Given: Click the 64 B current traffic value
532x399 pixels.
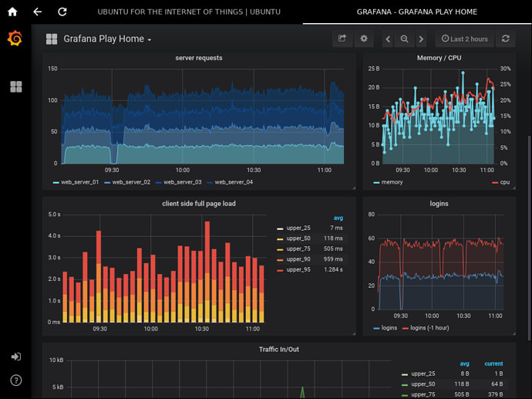Looking at the screenshot, I should [x=497, y=384].
